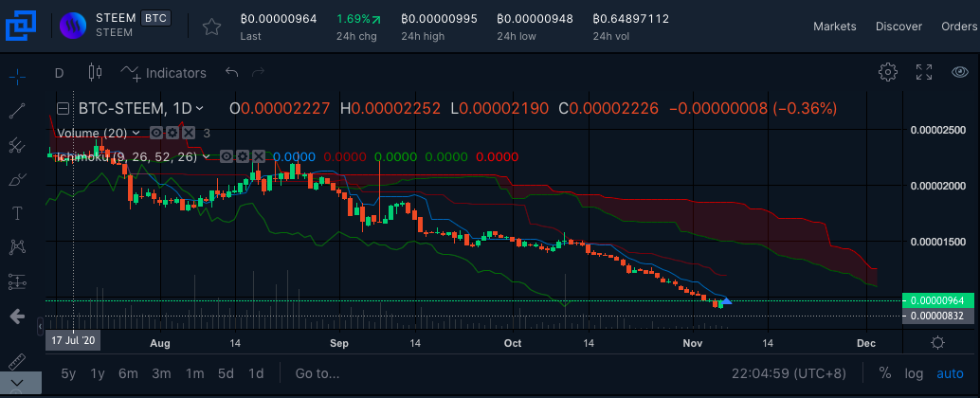Select the long/short position prediction tool
This screenshot has width=980, height=398.
(x=17, y=281)
